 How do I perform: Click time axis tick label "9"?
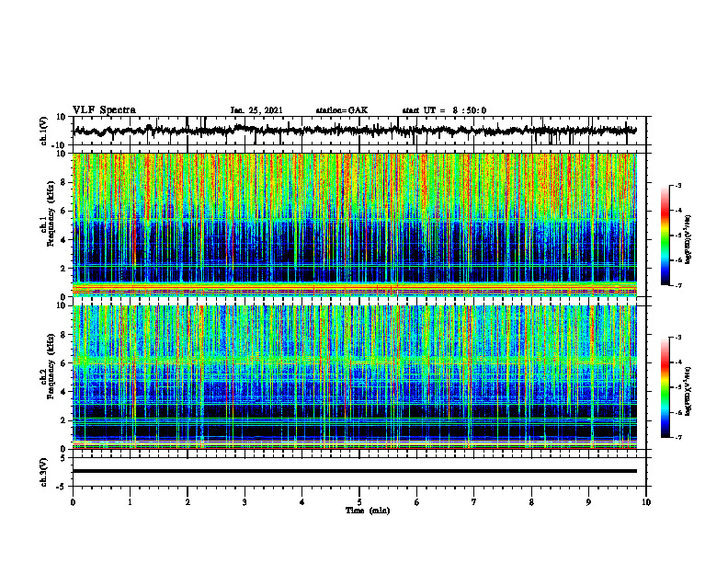tap(588, 502)
